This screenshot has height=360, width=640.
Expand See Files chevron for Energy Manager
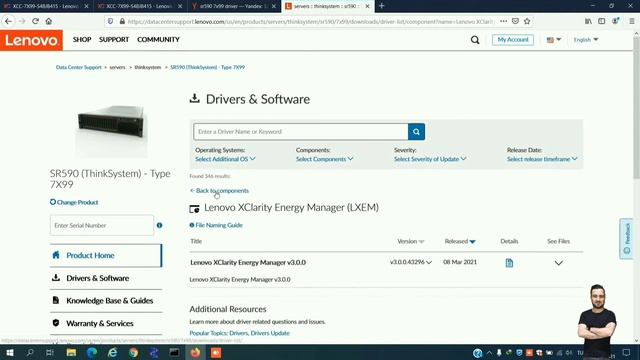point(558,263)
